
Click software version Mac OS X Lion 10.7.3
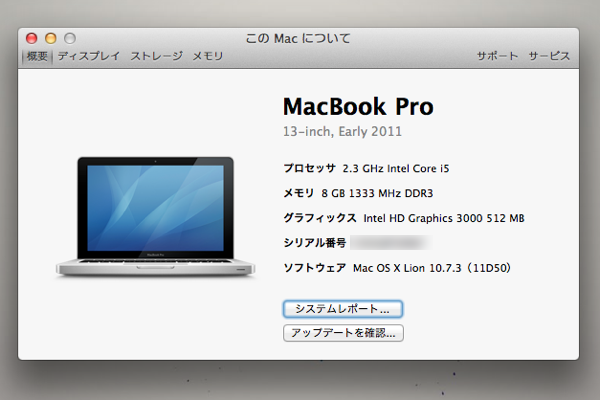tap(432, 268)
